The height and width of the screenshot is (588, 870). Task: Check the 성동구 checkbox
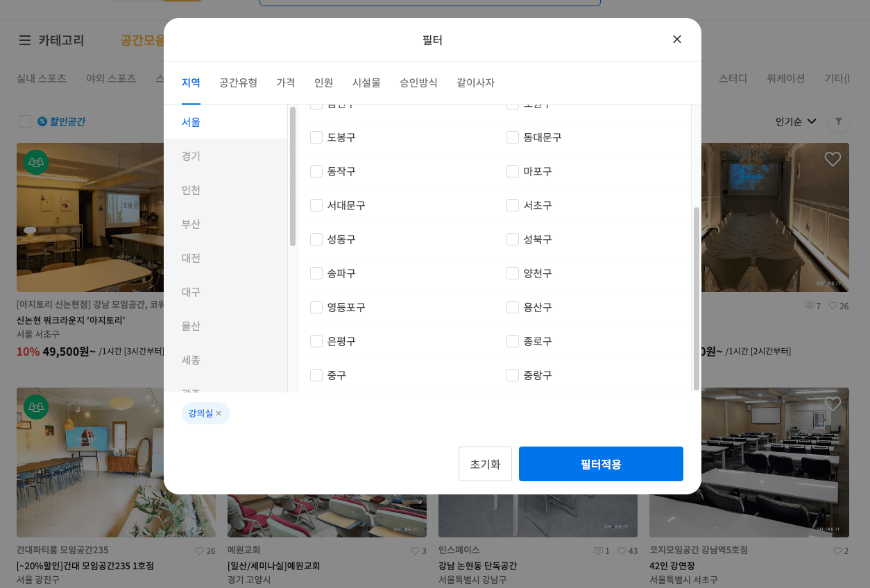316,239
